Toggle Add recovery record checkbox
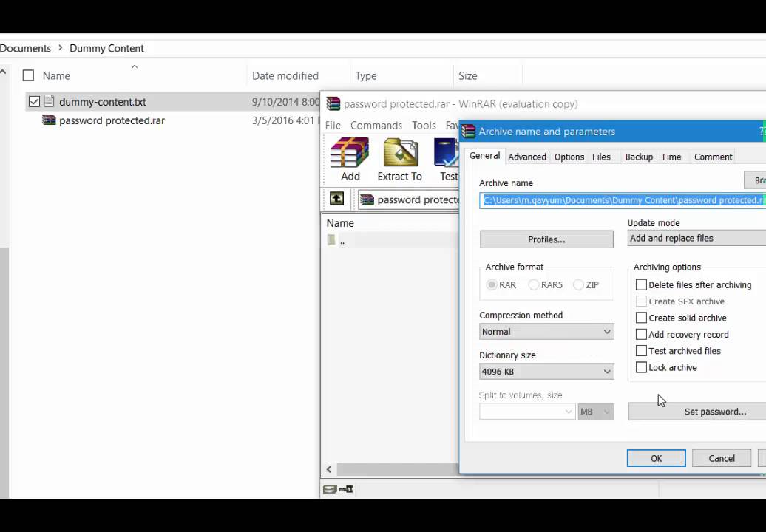The height and width of the screenshot is (532, 766). pos(642,334)
